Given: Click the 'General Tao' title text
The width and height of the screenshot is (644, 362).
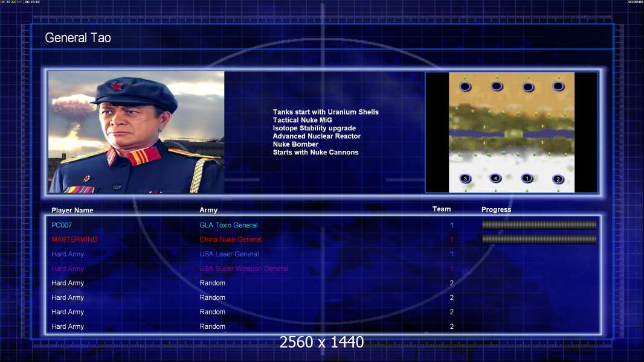Looking at the screenshot, I should [x=78, y=38].
